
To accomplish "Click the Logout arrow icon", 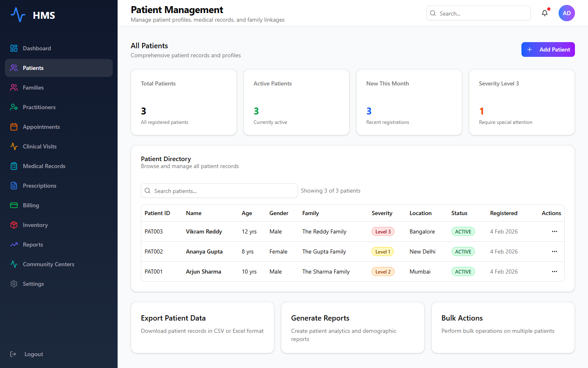I will [x=13, y=354].
